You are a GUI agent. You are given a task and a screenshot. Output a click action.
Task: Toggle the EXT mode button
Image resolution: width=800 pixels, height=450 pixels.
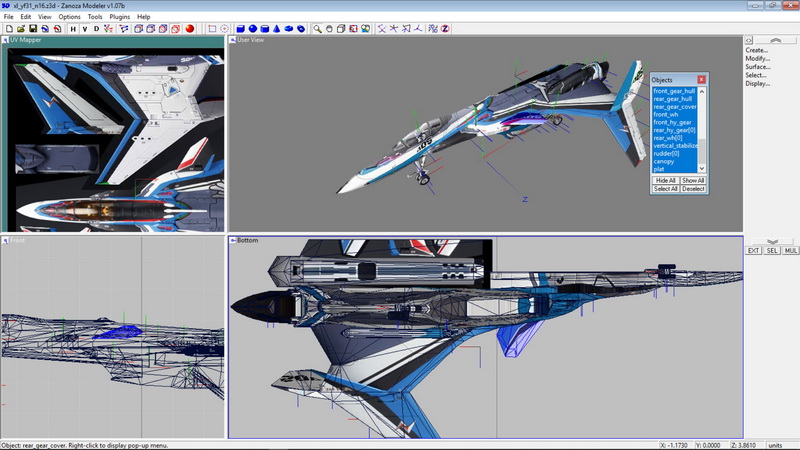pos(753,251)
